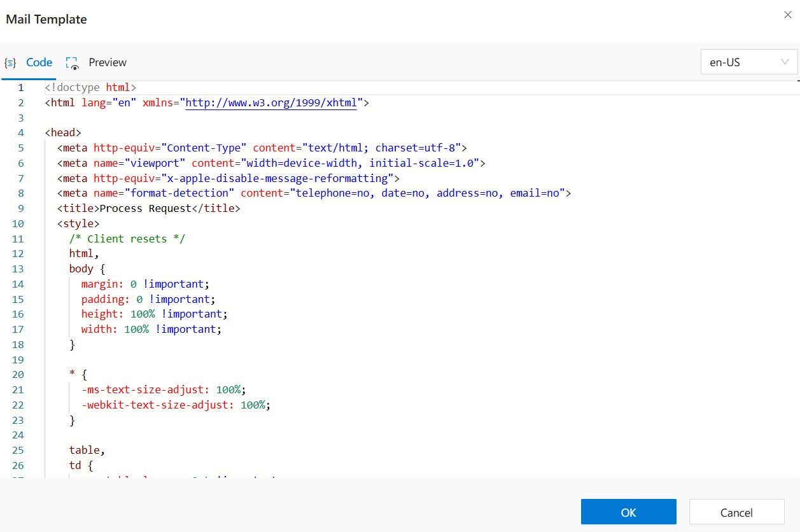Click the format-detection meta tag line

[x=314, y=193]
